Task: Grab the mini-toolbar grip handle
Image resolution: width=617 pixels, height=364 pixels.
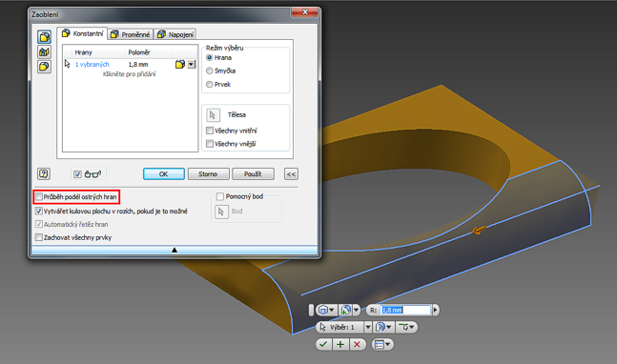Action: pos(311,310)
